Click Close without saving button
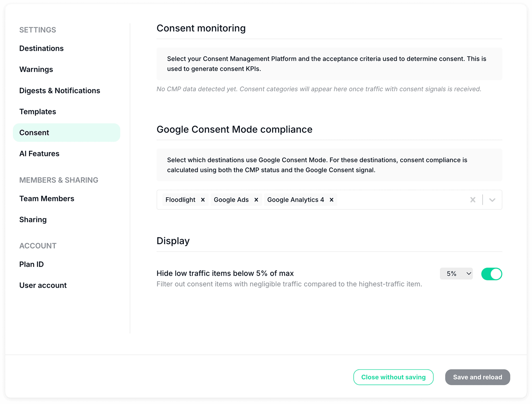The image size is (532, 404). point(393,377)
